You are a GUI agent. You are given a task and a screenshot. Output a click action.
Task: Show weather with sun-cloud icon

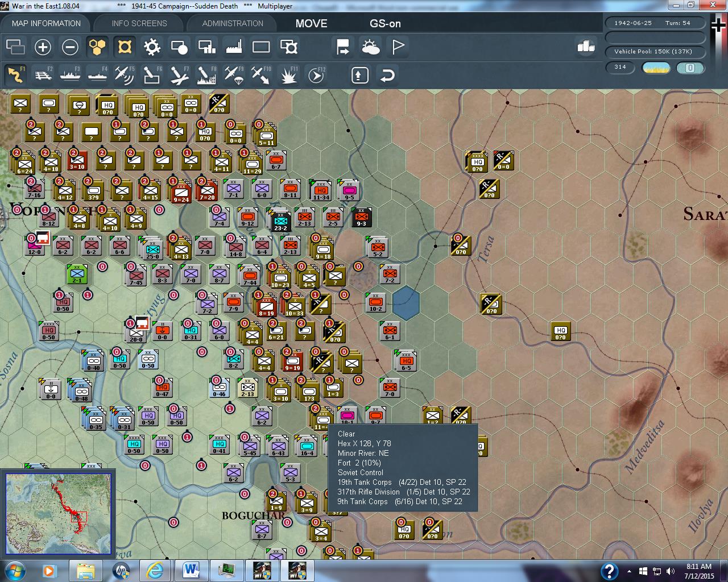point(371,47)
